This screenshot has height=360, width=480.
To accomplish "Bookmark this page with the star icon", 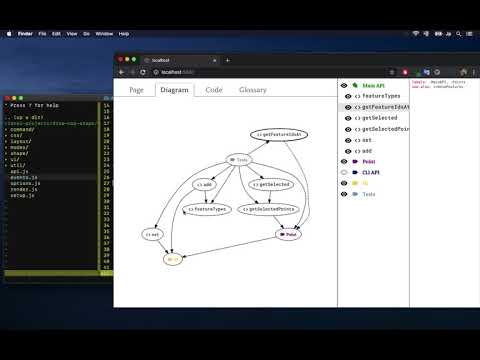I will 392,72.
